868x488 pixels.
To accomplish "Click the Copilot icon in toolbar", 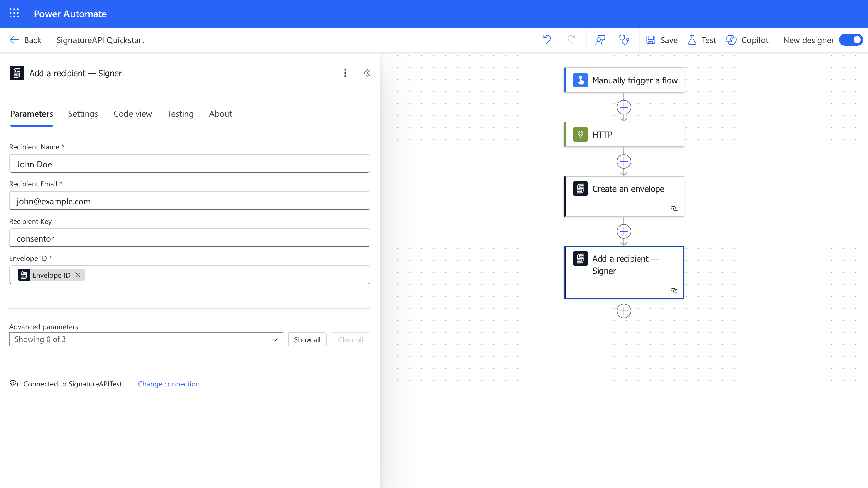I will pos(747,40).
